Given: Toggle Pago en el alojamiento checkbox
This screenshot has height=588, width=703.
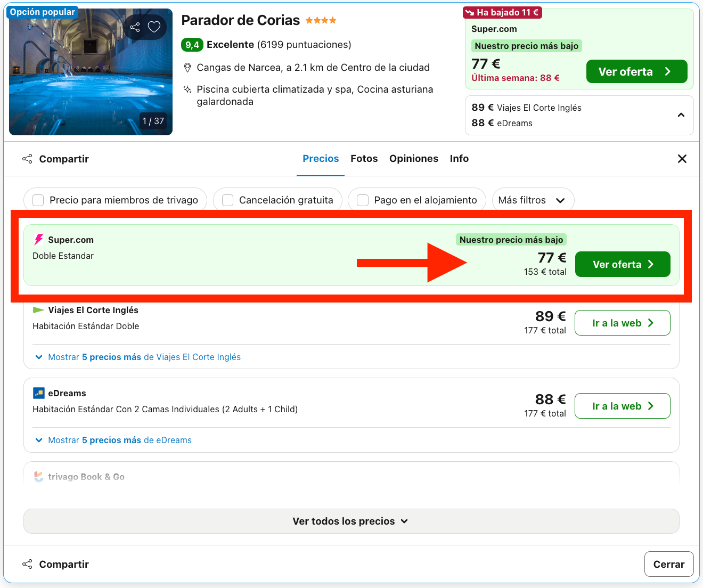Looking at the screenshot, I should coord(363,200).
